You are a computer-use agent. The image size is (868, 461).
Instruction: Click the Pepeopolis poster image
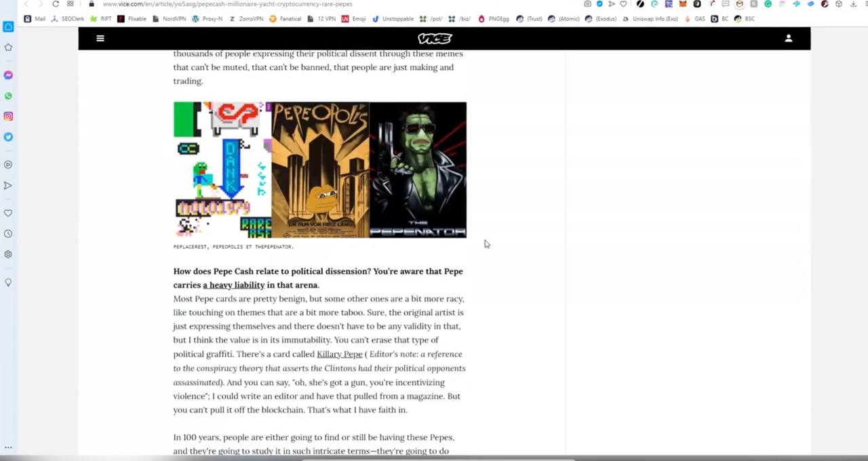pos(320,169)
